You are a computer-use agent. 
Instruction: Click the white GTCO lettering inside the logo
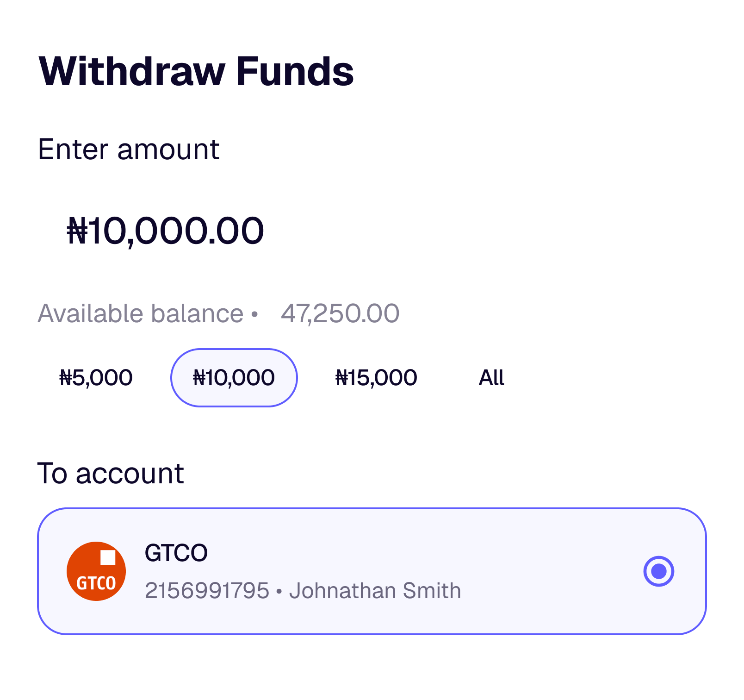pyautogui.click(x=96, y=583)
